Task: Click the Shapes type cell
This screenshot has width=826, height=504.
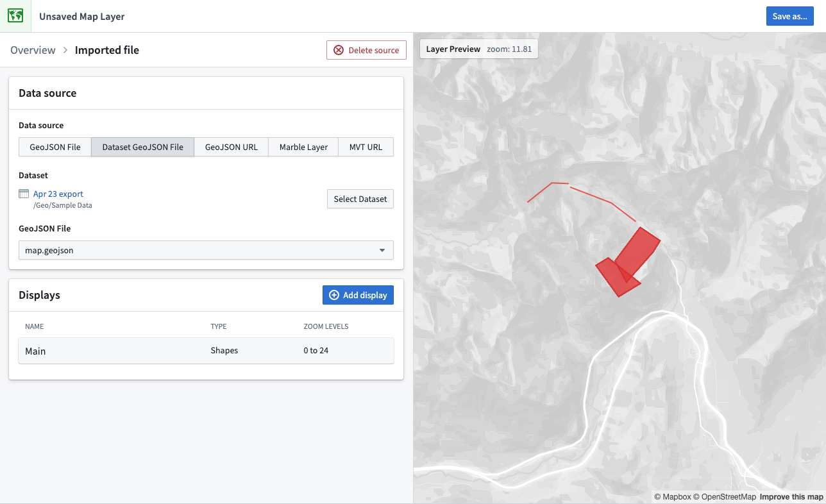Action: click(224, 351)
